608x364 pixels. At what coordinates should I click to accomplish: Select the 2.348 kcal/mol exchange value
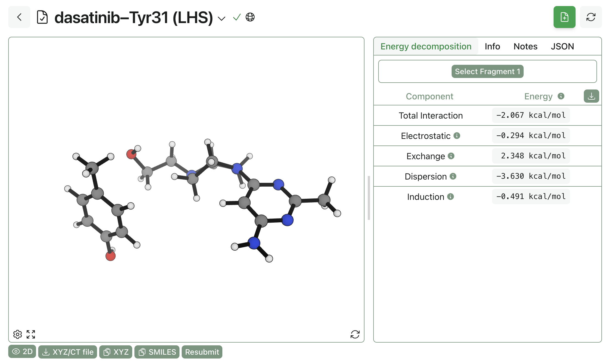tap(531, 156)
